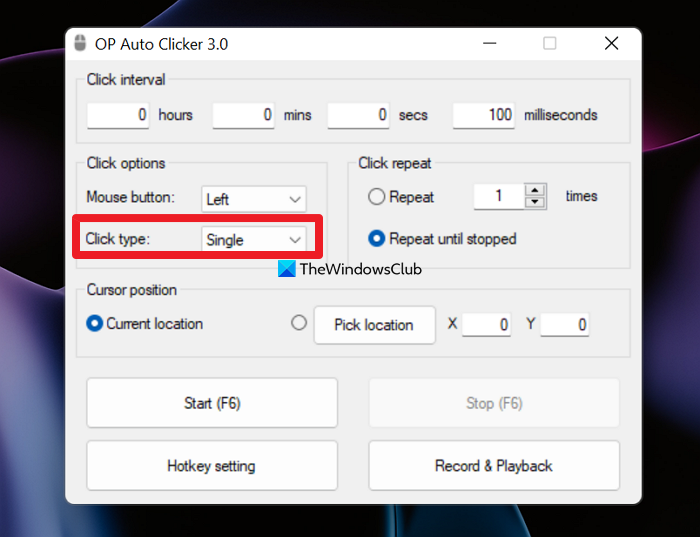Open Hotkey setting
This screenshot has height=537, width=700.
pos(211,466)
